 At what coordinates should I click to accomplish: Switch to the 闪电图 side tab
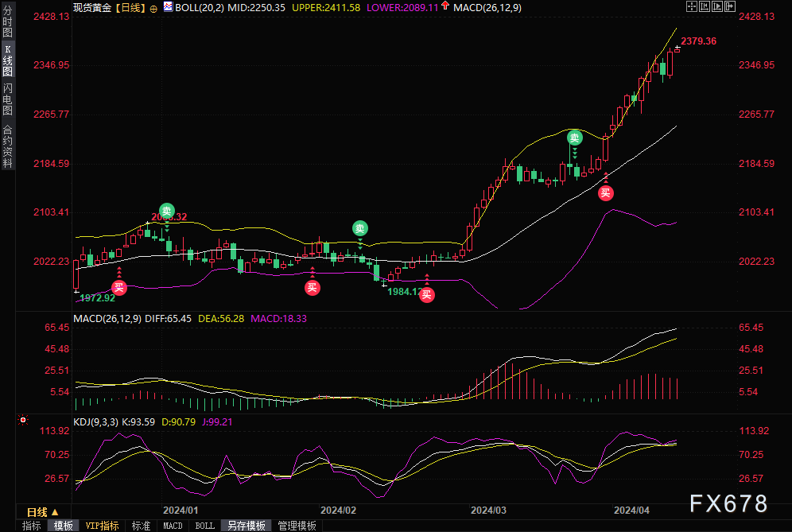(x=7, y=99)
